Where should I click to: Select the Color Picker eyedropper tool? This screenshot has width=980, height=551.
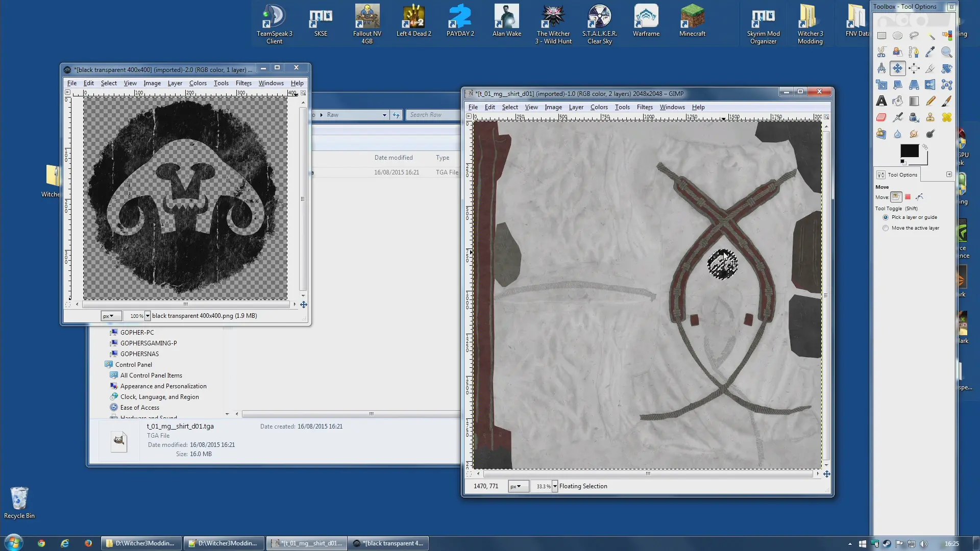point(930,52)
